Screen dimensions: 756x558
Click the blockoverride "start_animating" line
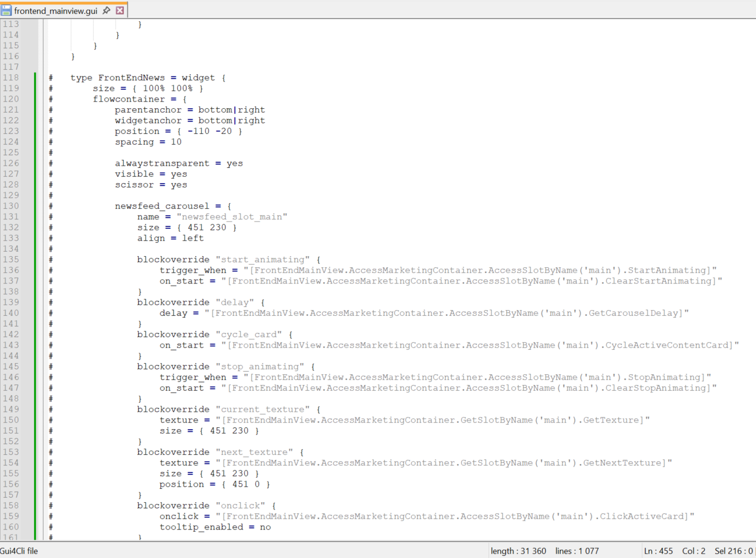(x=229, y=259)
